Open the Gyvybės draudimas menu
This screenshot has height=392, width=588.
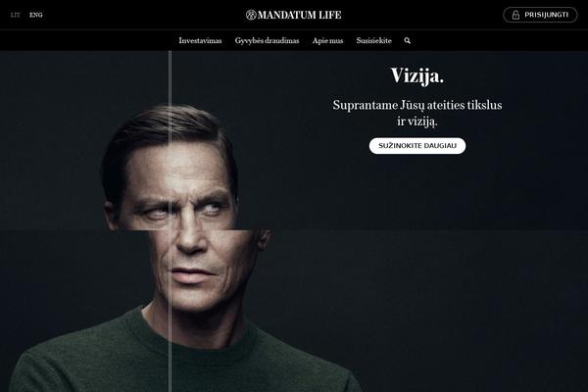pyautogui.click(x=267, y=40)
